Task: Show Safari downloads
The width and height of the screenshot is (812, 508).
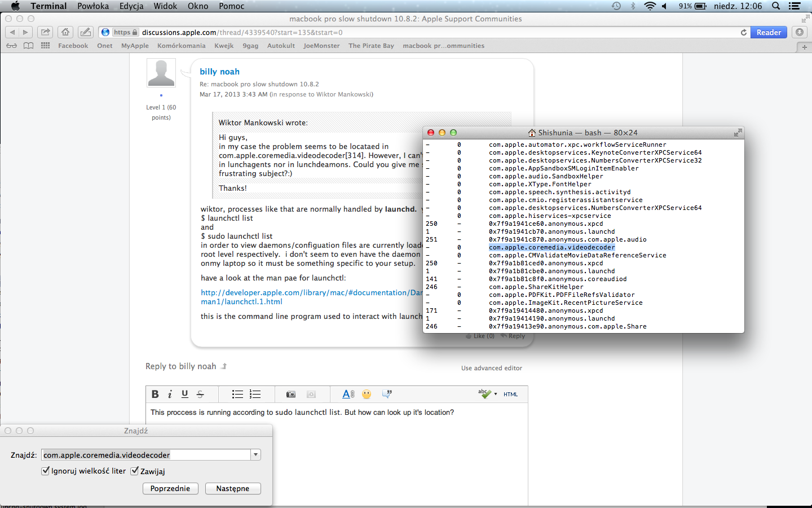Action: tap(800, 32)
